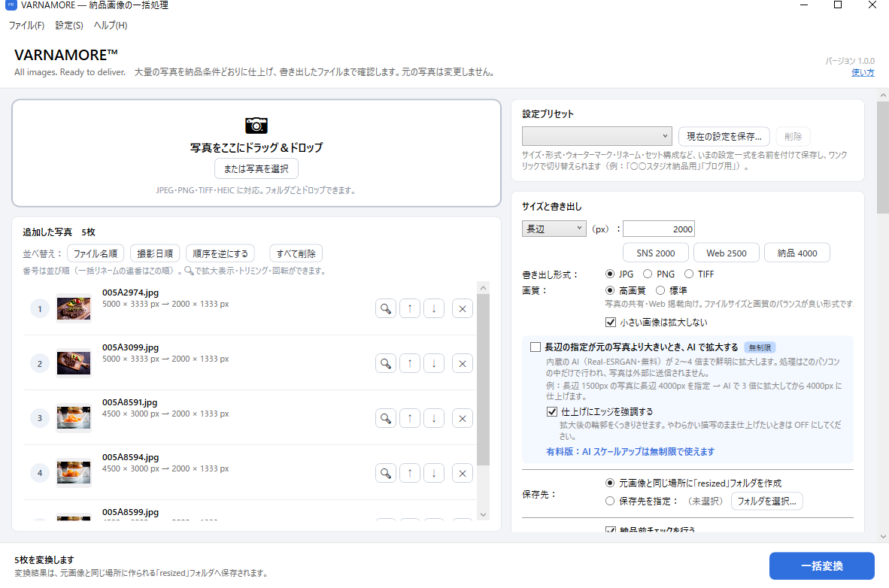Open magnifier preview for 005A3099.jpg

(x=386, y=363)
